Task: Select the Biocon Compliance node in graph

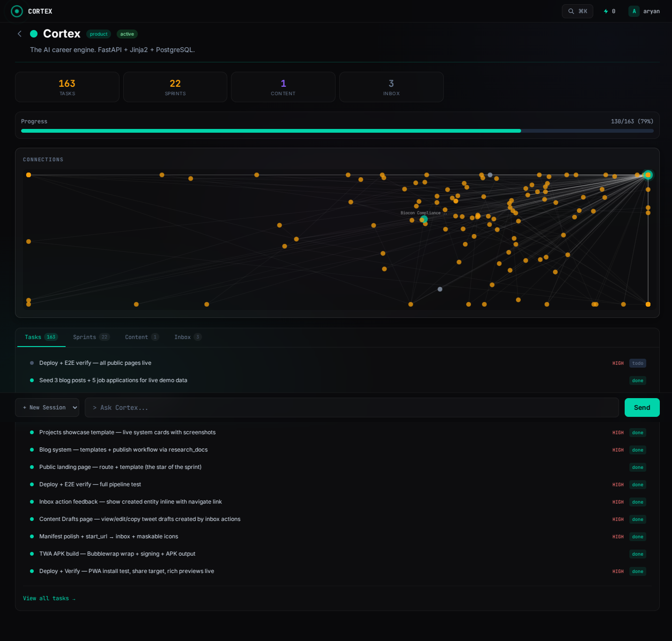Action: click(424, 219)
